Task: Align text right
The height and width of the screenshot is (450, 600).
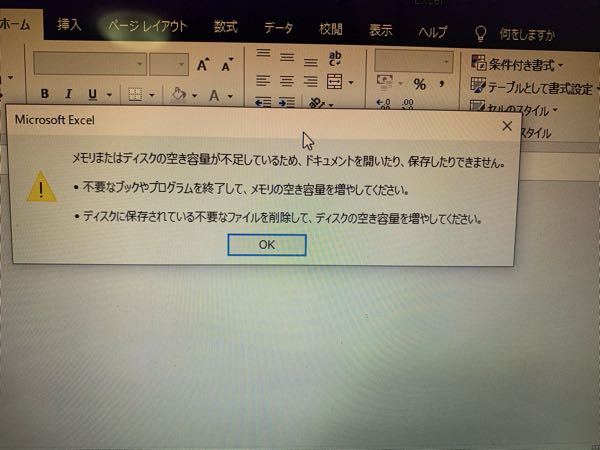Action: coord(310,82)
